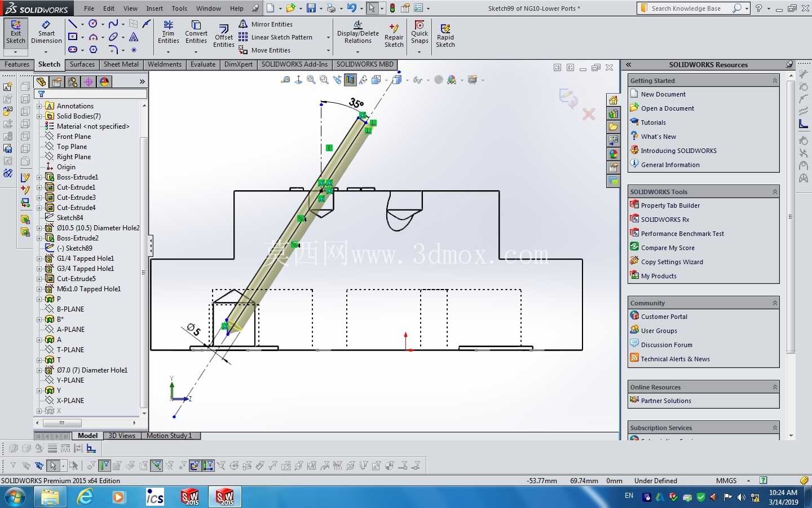The height and width of the screenshot is (508, 812).
Task: Open the Smart Dimension dropdown arrow
Action: (x=46, y=52)
